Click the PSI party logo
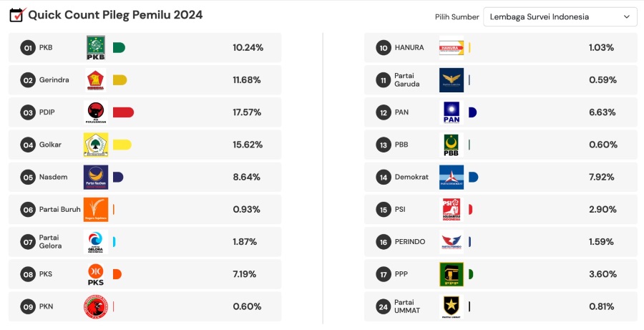The image size is (644, 330). [x=452, y=210]
